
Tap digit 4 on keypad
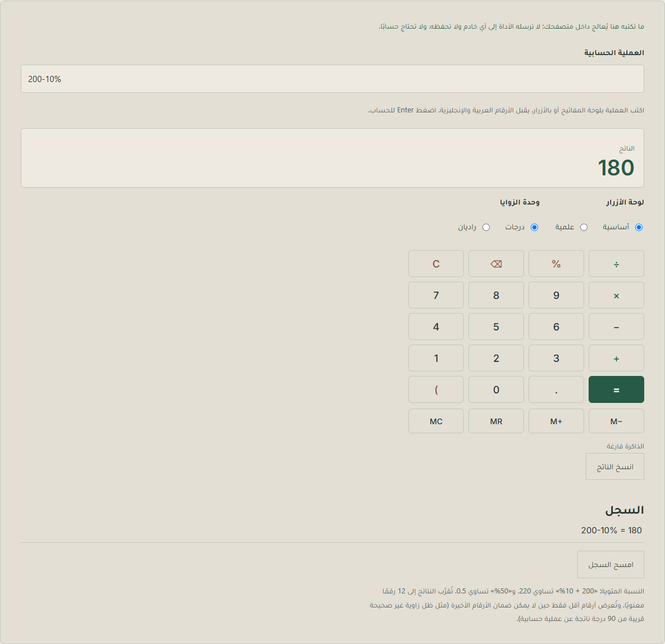436,326
